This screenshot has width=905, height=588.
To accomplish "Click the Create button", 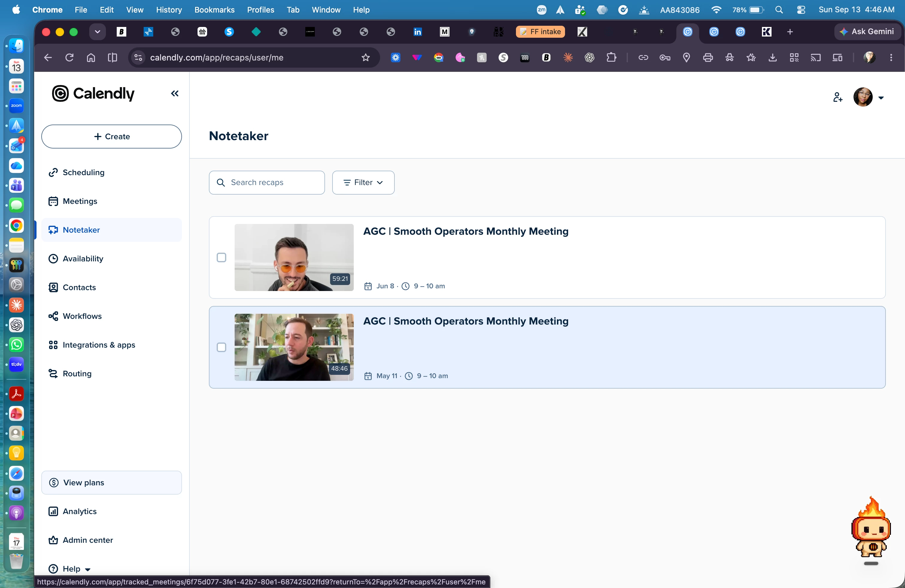I will (111, 136).
